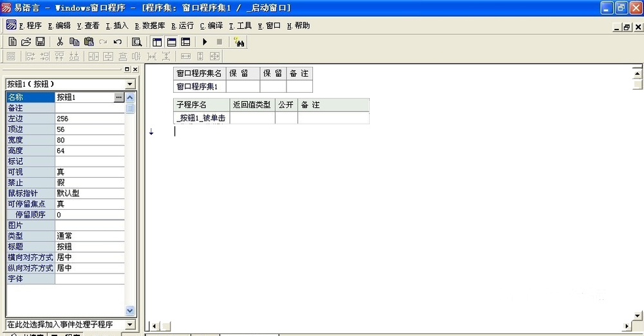Click first icon in the alignment toolbar

click(11, 56)
